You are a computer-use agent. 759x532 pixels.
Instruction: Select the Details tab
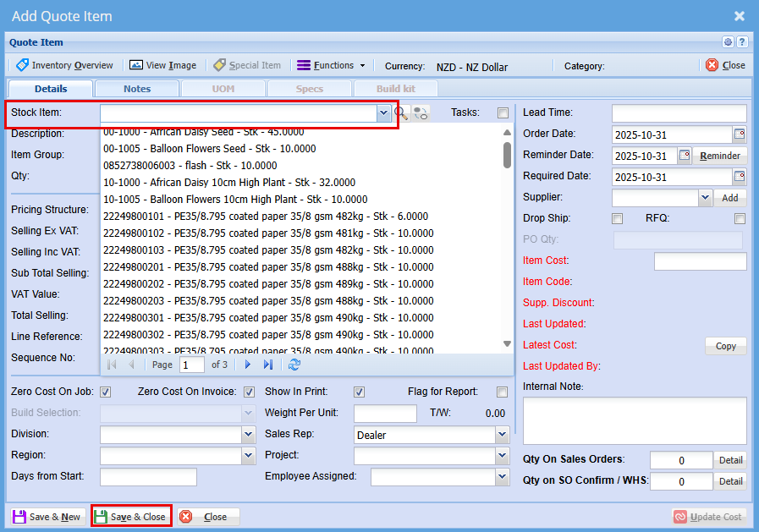click(x=51, y=89)
